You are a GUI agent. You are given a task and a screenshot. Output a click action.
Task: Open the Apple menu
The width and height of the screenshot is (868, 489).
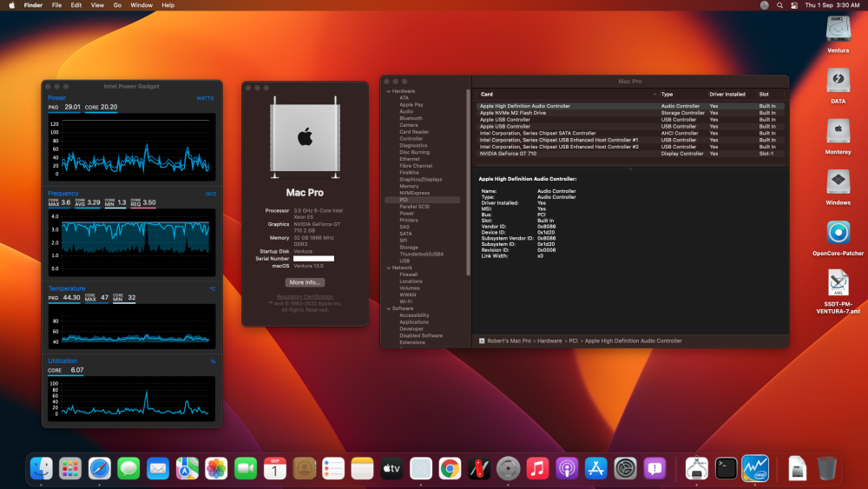11,5
